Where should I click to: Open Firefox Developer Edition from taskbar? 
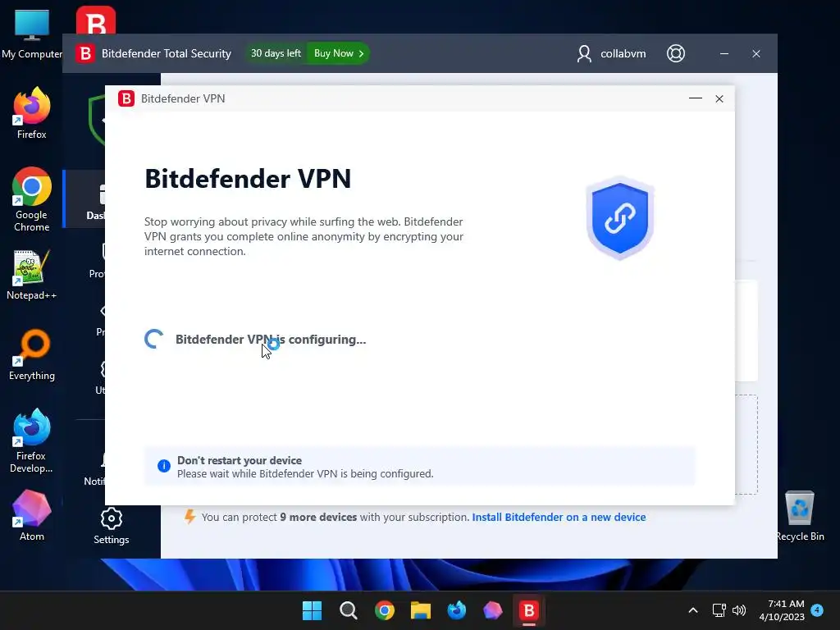pos(456,610)
